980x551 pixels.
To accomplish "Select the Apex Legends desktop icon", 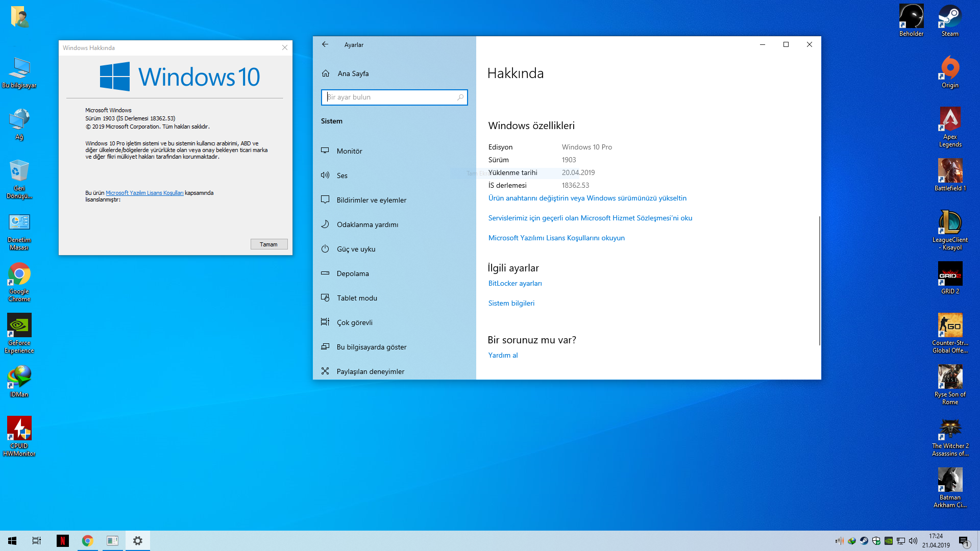I will 950,127.
